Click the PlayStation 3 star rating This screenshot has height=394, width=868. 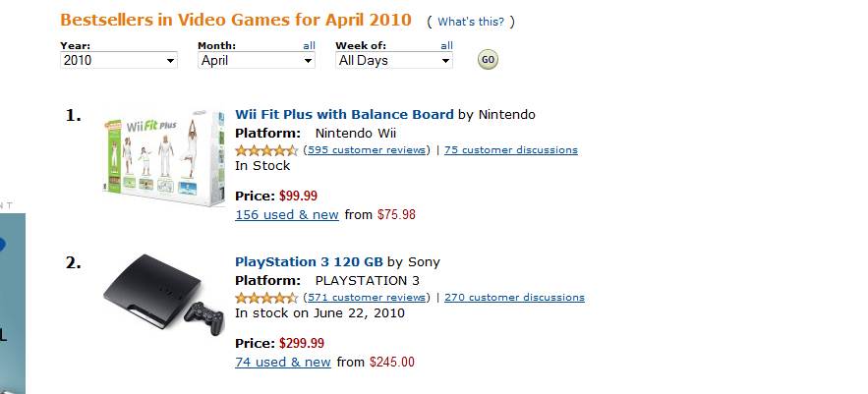[x=266, y=298]
